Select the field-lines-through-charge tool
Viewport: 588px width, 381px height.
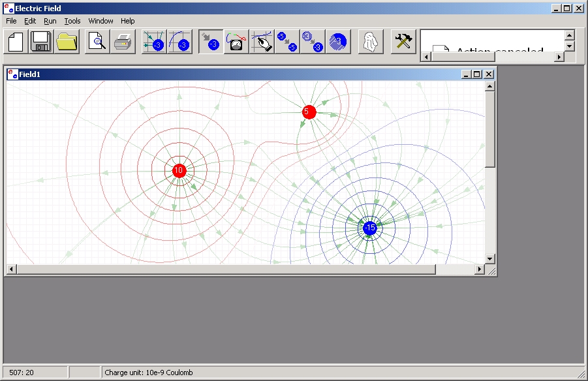(153, 41)
